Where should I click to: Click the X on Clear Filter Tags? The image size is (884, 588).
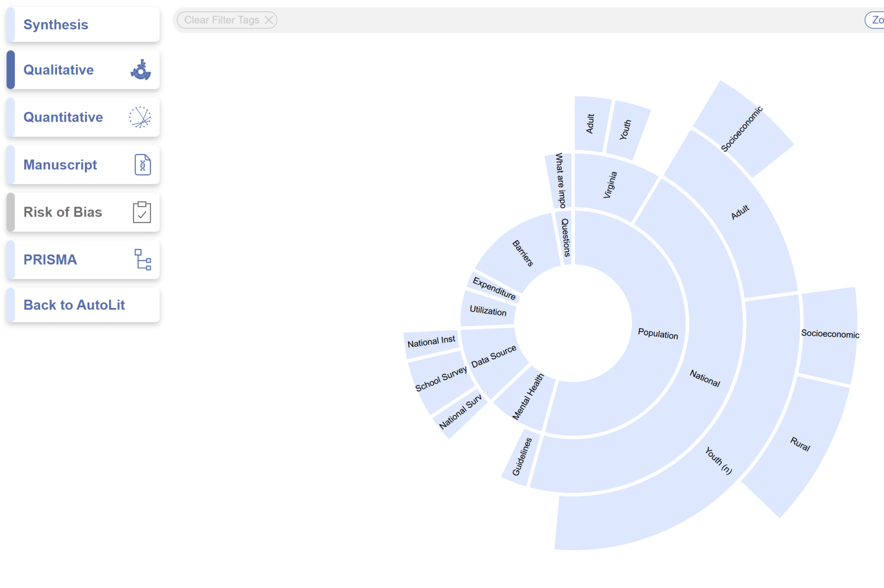tap(268, 19)
